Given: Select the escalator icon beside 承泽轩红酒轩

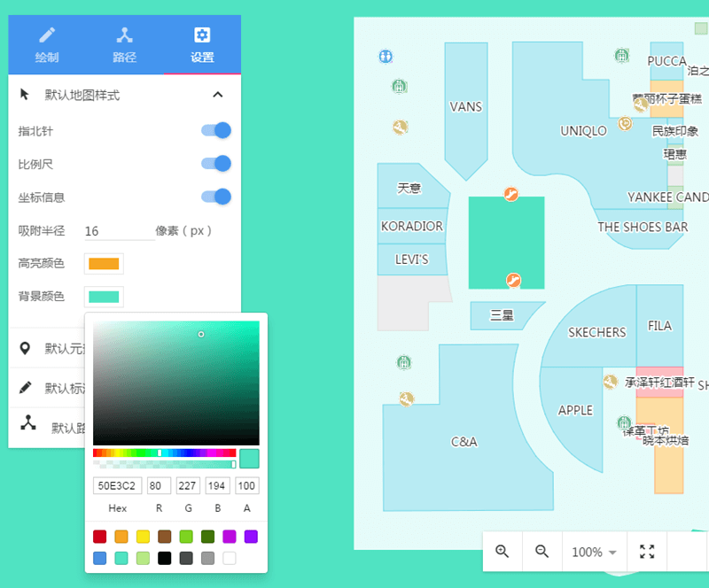Looking at the screenshot, I should click(x=610, y=382).
